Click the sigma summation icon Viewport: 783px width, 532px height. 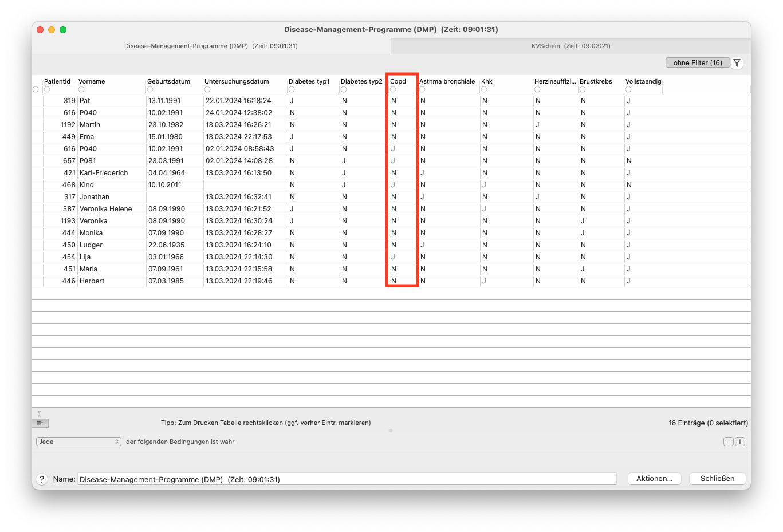[40, 414]
